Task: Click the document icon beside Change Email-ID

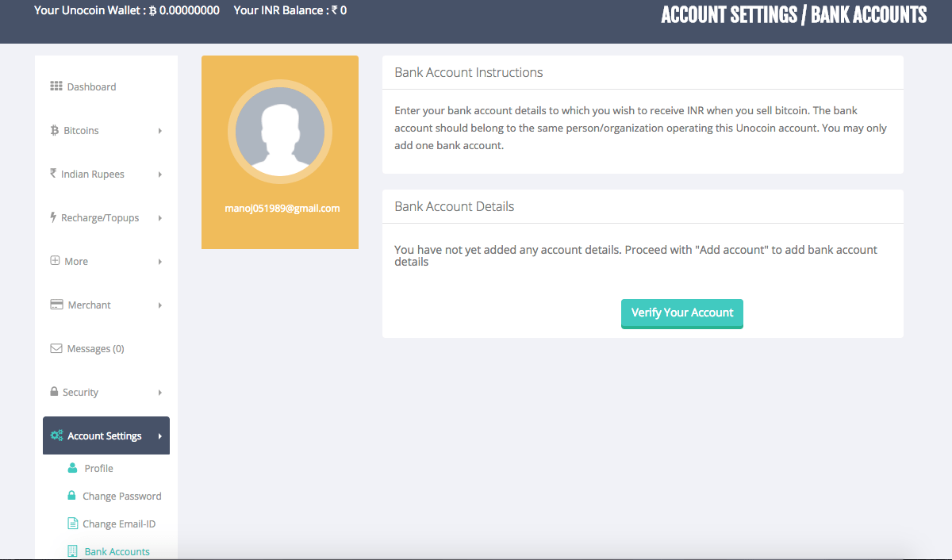Action: 72,524
